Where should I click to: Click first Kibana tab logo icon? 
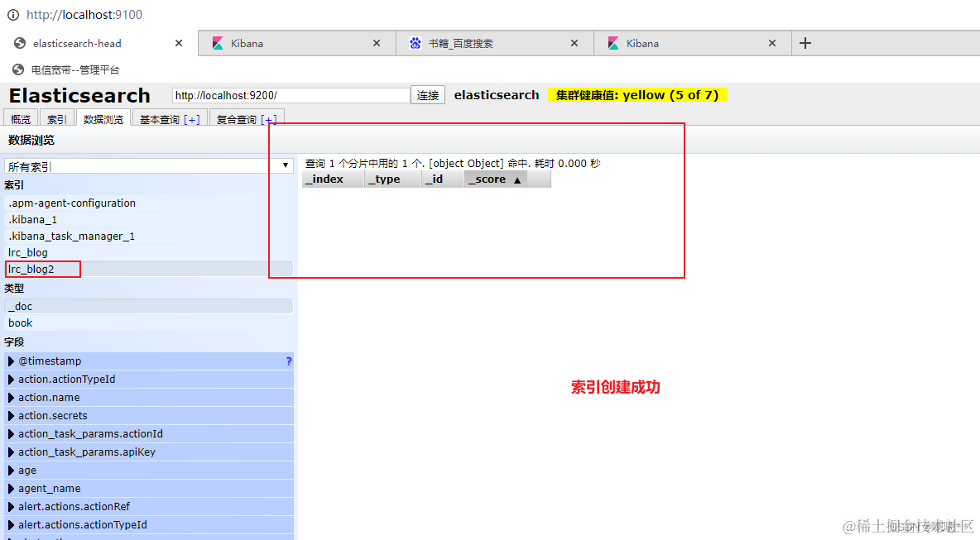[218, 43]
